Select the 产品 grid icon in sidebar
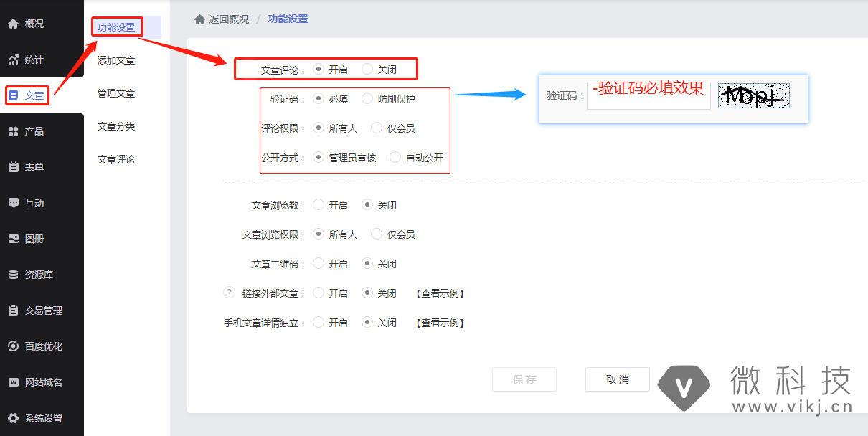 (13, 131)
